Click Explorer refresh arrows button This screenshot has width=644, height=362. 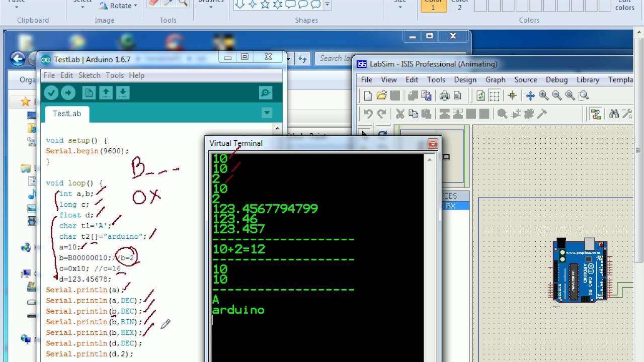tap(302, 59)
